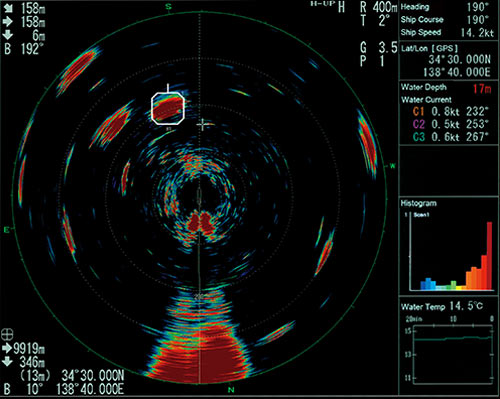
Task: Click the down-arrow icon beside 346m
Action: point(7,362)
